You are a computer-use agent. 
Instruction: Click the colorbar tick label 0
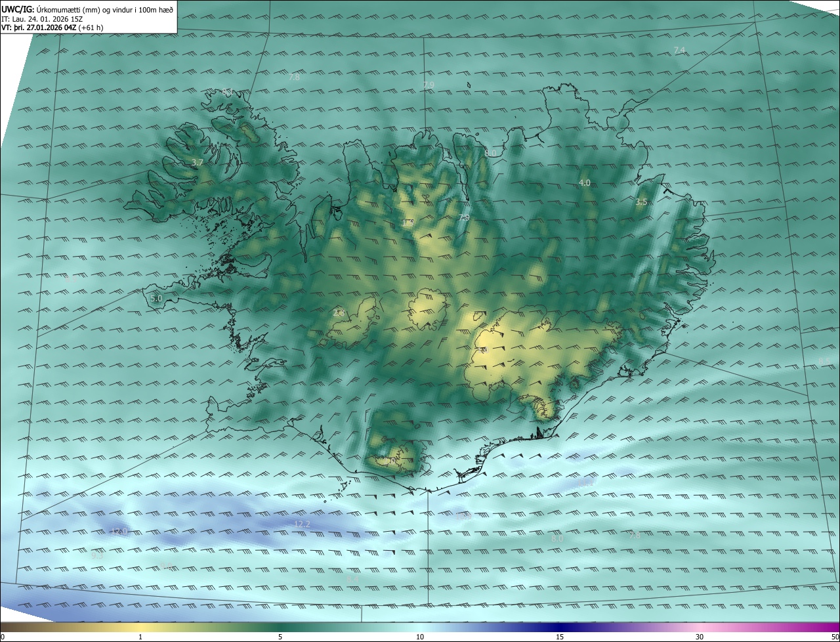point(2,637)
